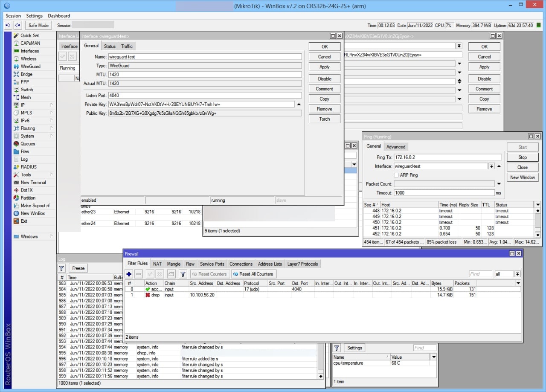This screenshot has width=546, height=392.
Task: Open the Address Lists tab in Firewall
Action: click(x=270, y=264)
